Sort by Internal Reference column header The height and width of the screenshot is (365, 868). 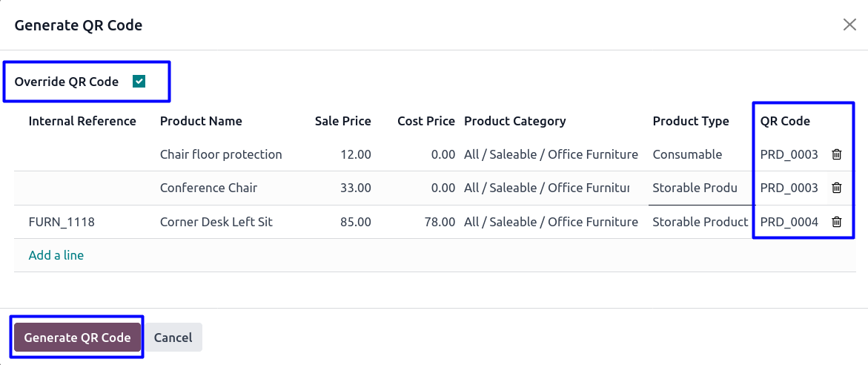coord(82,121)
